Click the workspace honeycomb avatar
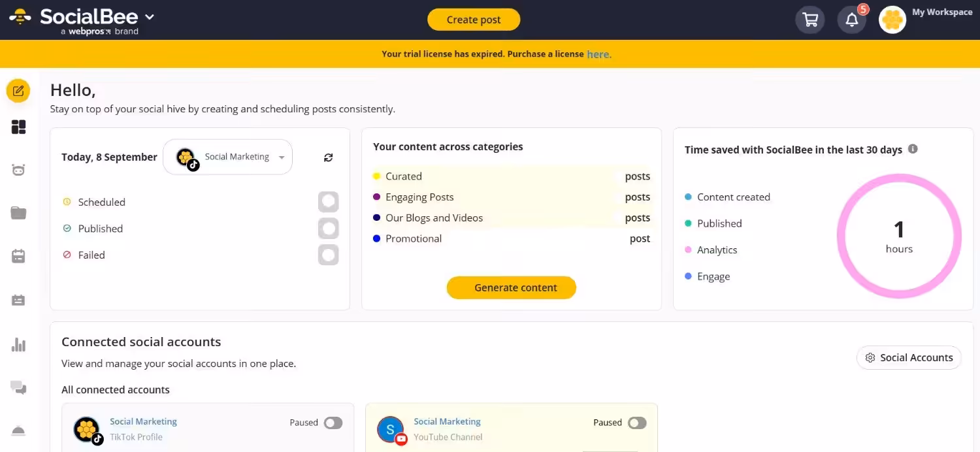The image size is (980, 452). 892,20
